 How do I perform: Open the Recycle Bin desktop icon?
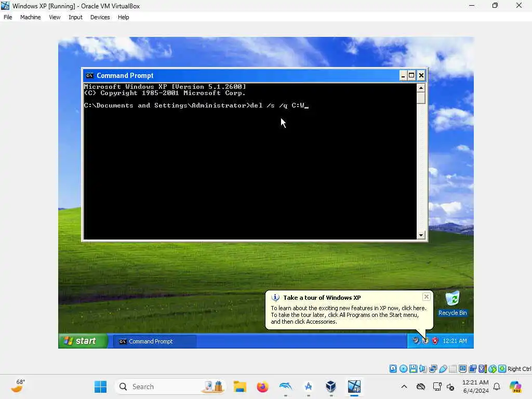pyautogui.click(x=453, y=303)
